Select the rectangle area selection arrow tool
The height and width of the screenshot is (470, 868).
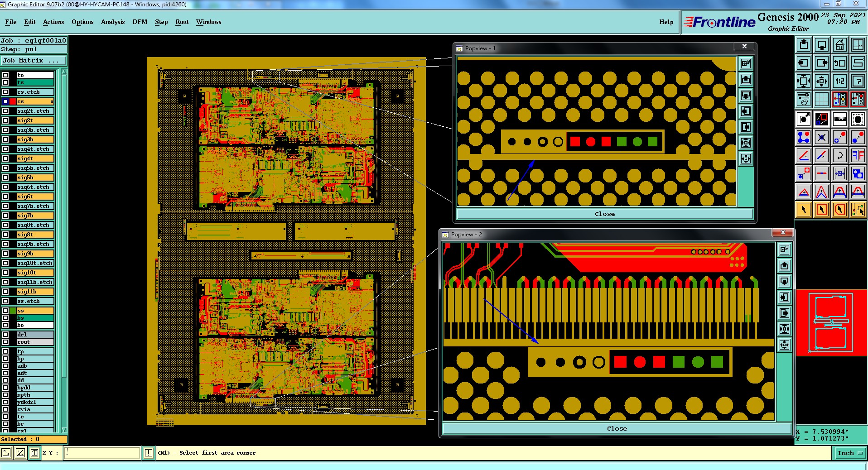(x=822, y=210)
